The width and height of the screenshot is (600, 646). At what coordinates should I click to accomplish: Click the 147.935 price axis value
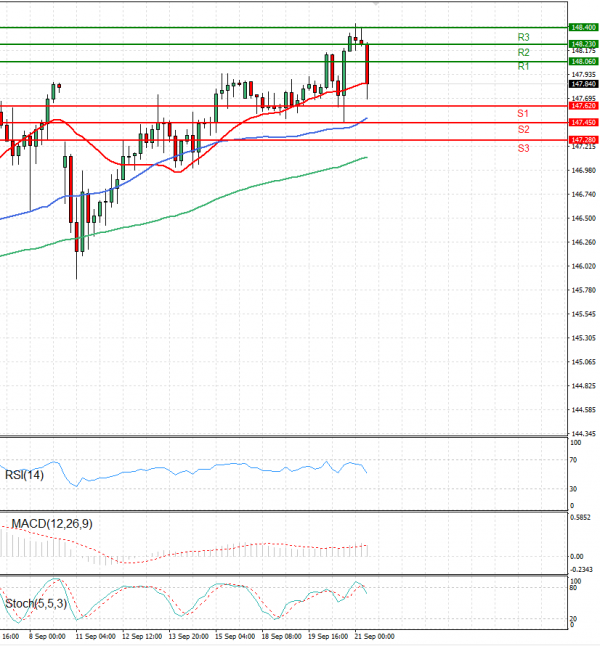click(584, 75)
